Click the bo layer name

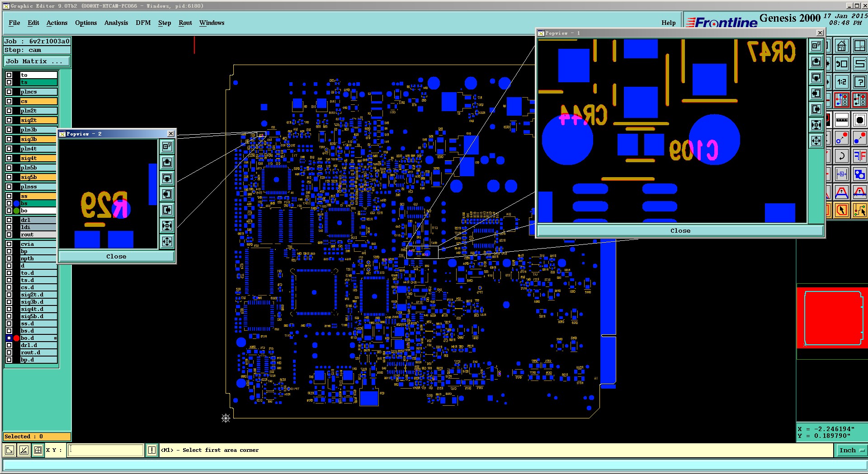pos(38,211)
